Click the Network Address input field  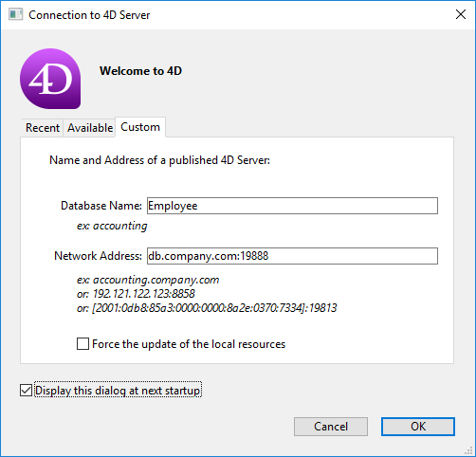pos(292,256)
